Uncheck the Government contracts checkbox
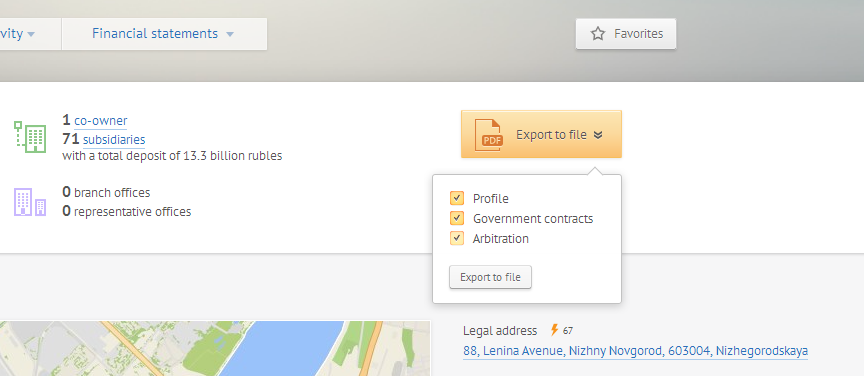 pos(457,218)
